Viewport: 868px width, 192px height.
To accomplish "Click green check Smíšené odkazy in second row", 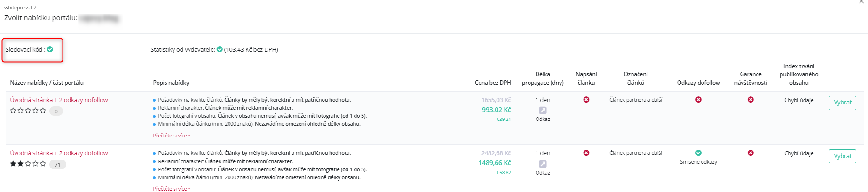I will (x=698, y=153).
